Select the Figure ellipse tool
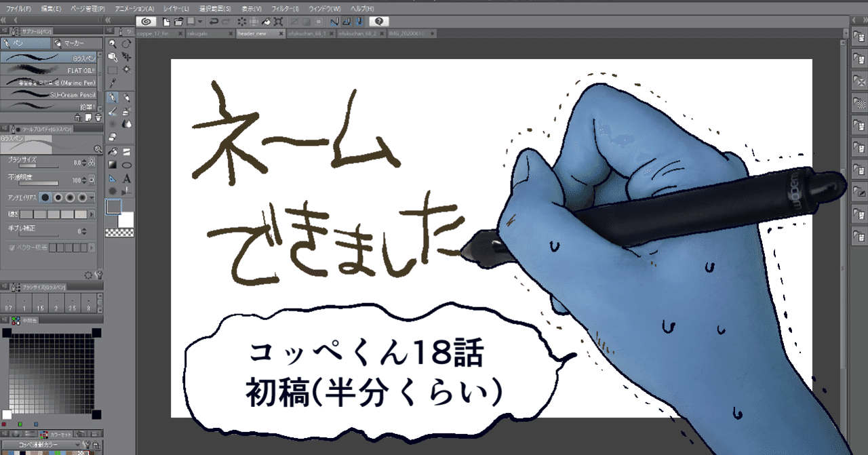868x455 pixels. click(x=127, y=165)
